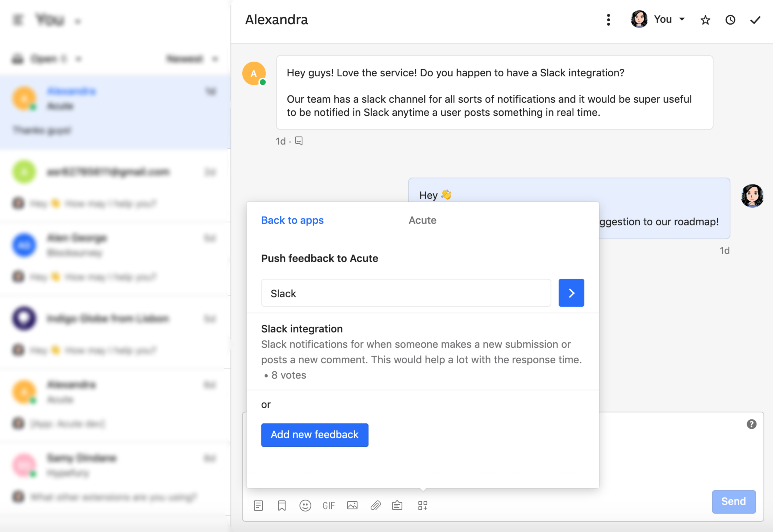This screenshot has width=773, height=532.
Task: Insert a saved reply using notes icon
Action: click(258, 506)
